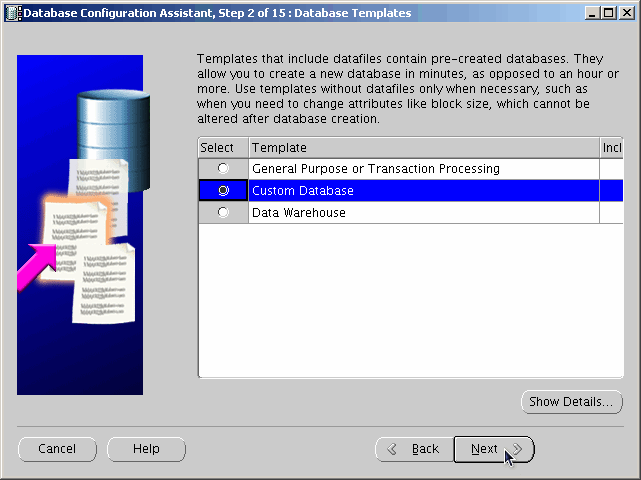
Task: Proceed with the Next button
Action: tap(493, 449)
